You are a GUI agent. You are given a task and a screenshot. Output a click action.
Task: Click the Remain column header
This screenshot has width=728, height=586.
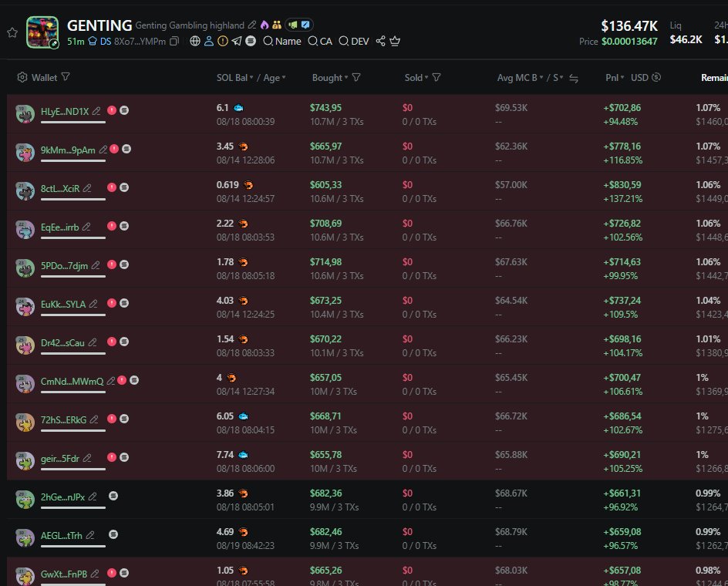(715, 78)
